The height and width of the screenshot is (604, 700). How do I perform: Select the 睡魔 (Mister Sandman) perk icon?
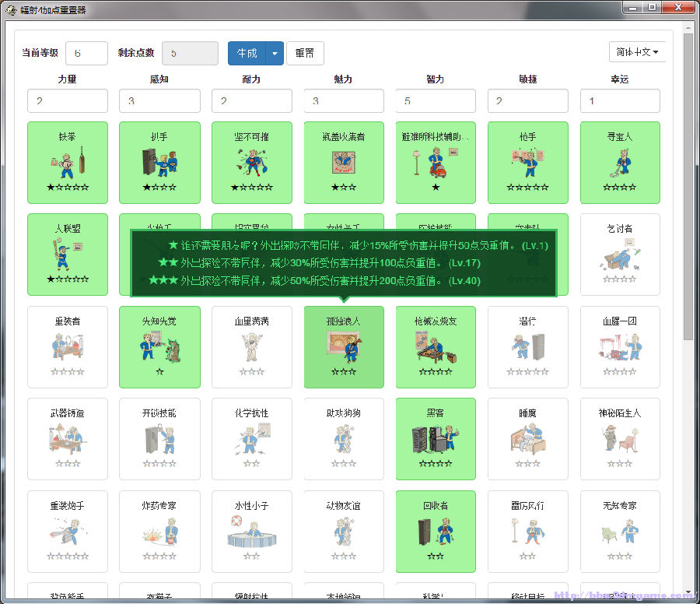click(527, 439)
